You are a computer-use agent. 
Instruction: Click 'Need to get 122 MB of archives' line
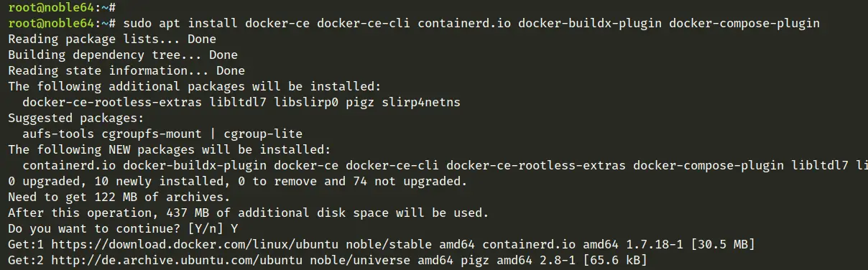point(119,196)
